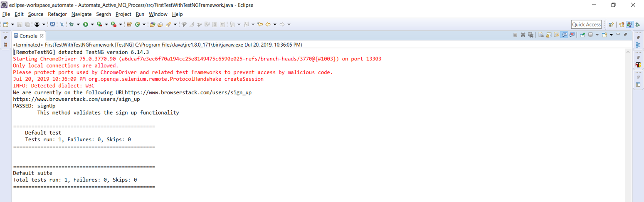Open the Outline view in right trim
This screenshot has height=202, width=644.
point(638,45)
